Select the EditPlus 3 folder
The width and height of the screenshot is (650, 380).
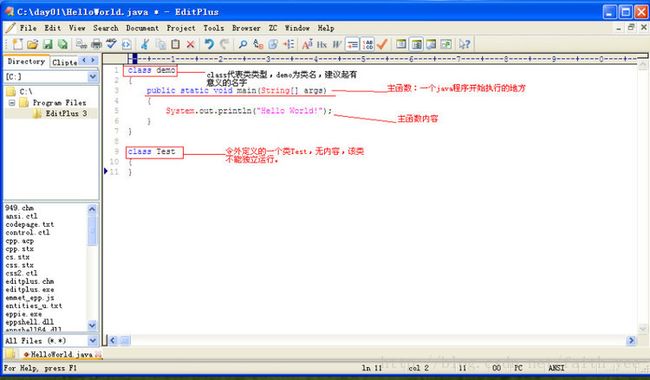click(x=66, y=113)
